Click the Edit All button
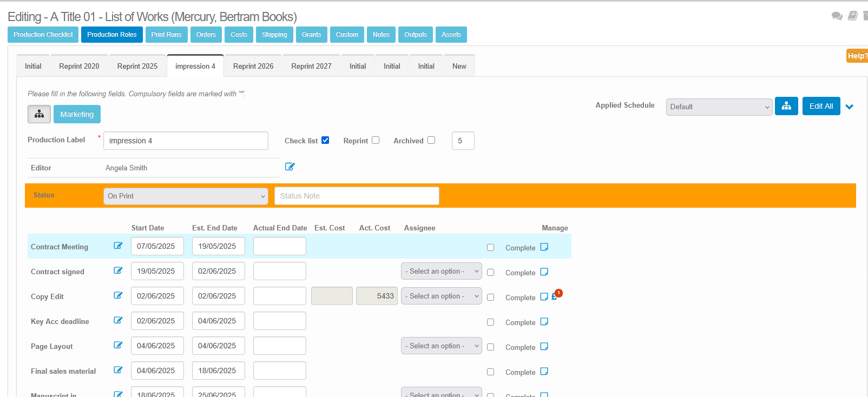 pos(821,106)
